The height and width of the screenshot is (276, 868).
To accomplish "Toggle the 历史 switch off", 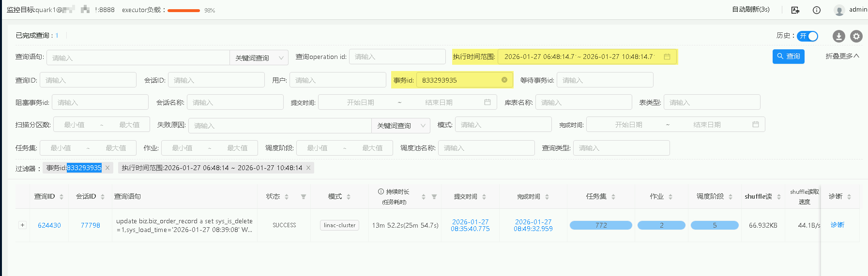I will click(807, 36).
